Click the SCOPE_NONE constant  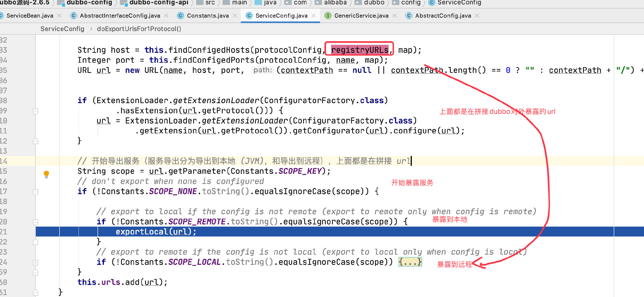pyautogui.click(x=173, y=191)
